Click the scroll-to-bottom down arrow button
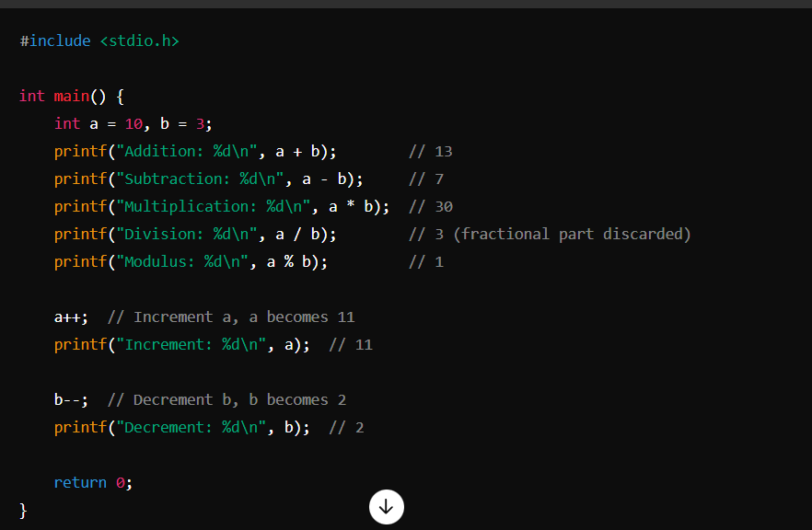The height and width of the screenshot is (530, 812). click(387, 507)
